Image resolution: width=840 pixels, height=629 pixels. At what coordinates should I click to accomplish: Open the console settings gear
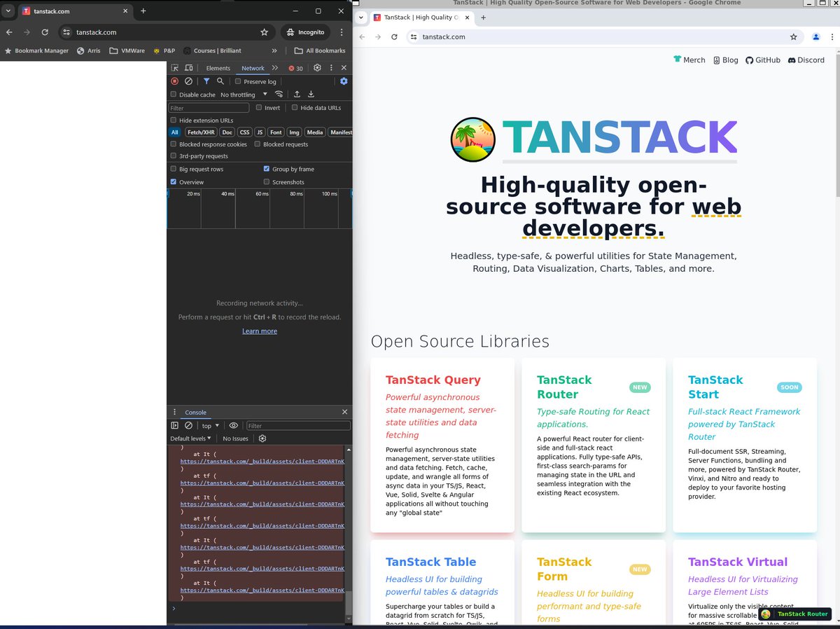(x=262, y=438)
